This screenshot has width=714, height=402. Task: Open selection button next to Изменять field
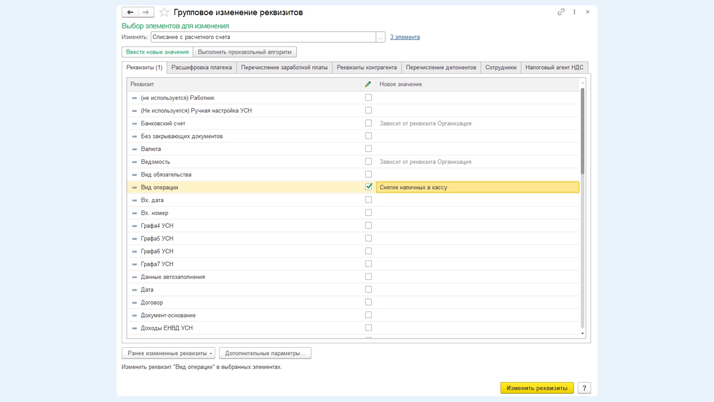[380, 37]
